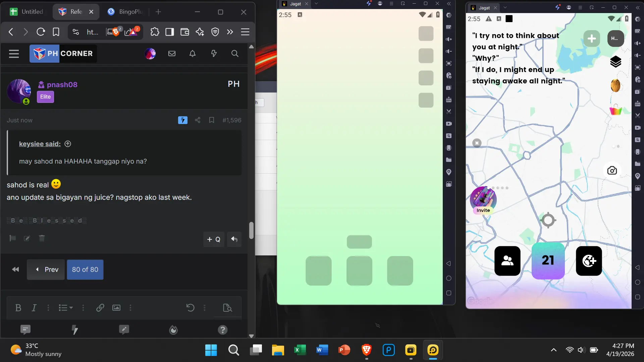
Task: Toggle the browser sidebar panel
Action: point(170,32)
